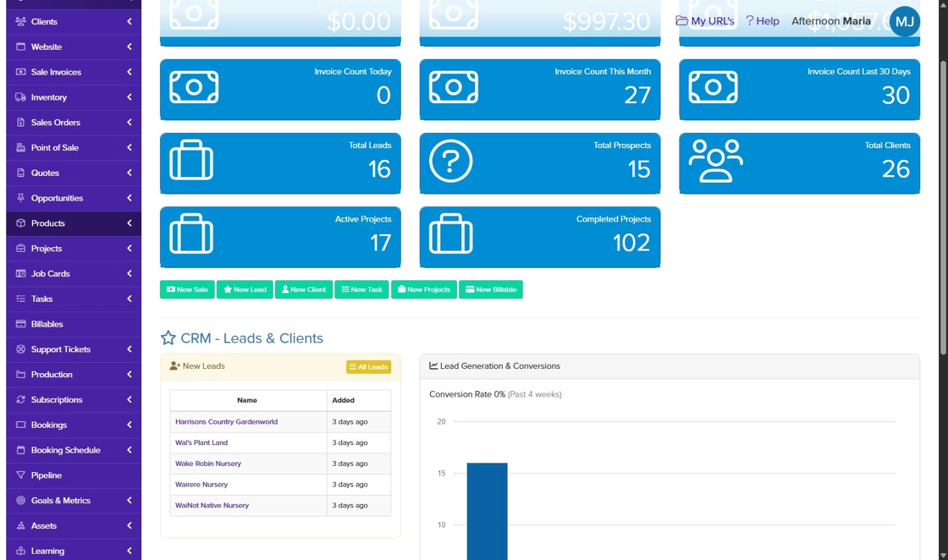Image resolution: width=948 pixels, height=560 pixels.
Task: Click the Inventory truck icon in sidebar
Action: [x=20, y=97]
